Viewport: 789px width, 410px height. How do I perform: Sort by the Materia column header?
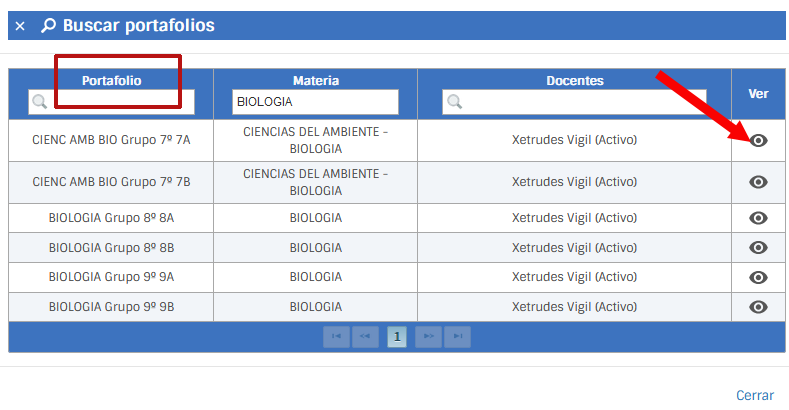pos(315,80)
